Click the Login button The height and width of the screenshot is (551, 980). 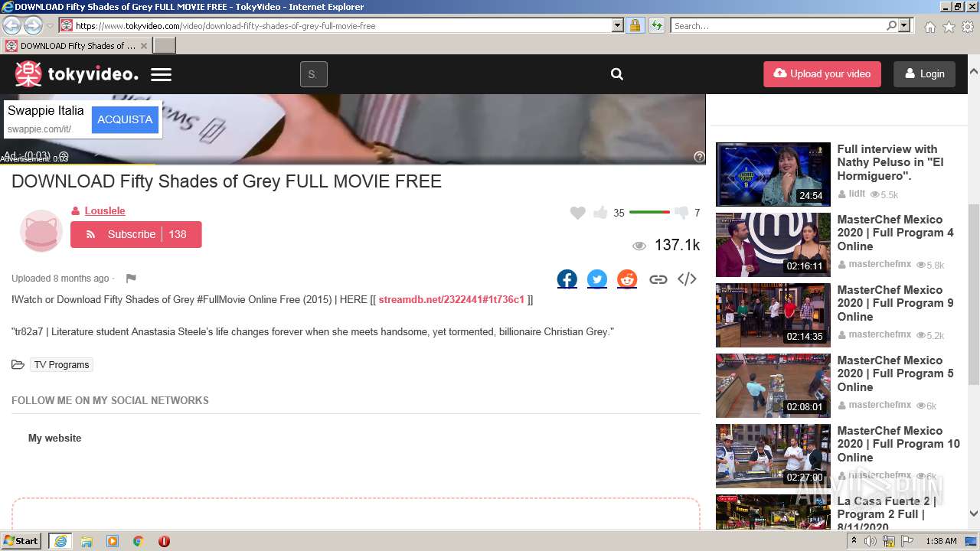[924, 74]
